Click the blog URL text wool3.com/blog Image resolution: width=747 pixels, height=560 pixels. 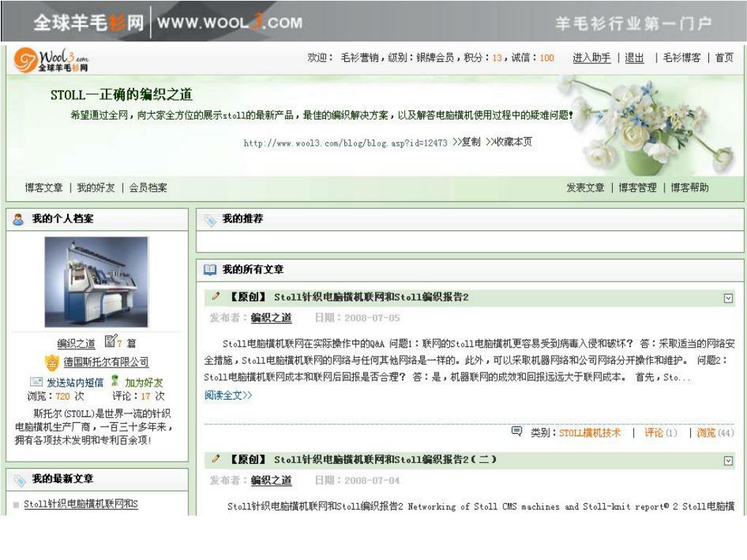[345, 143]
